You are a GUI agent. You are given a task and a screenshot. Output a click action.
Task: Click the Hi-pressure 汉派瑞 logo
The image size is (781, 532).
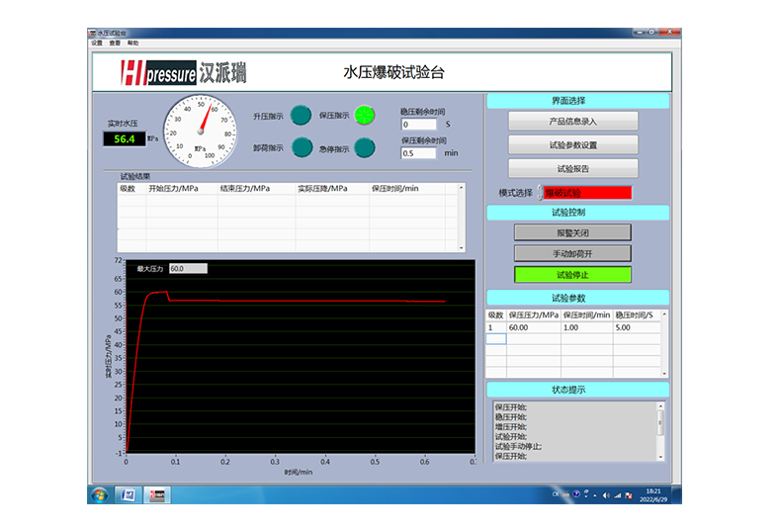point(183,73)
